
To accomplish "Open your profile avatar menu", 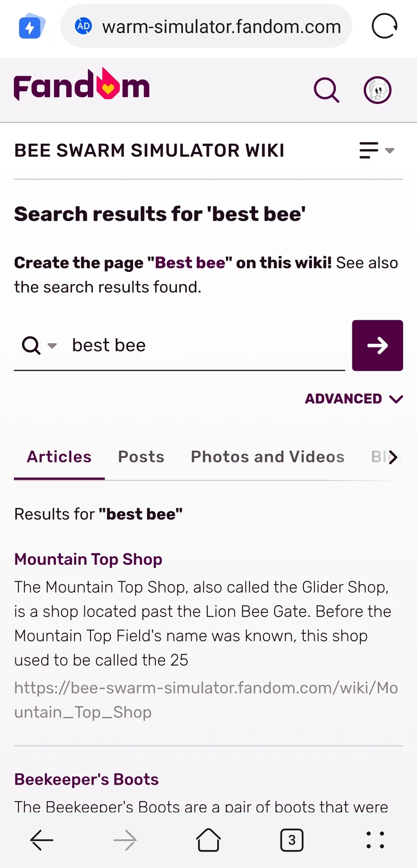I will pyautogui.click(x=377, y=90).
